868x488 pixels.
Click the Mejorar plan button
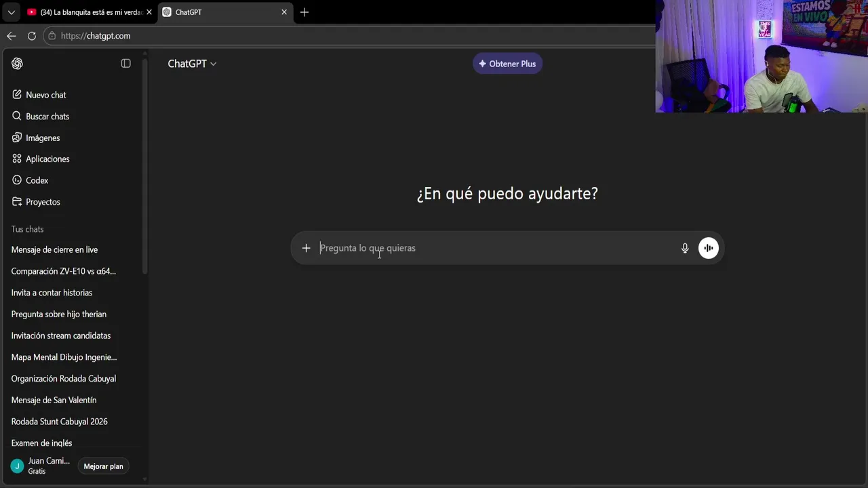click(x=103, y=466)
